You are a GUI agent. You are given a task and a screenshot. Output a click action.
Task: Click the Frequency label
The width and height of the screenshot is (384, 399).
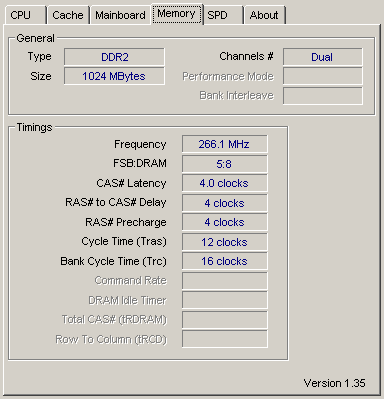coord(140,144)
